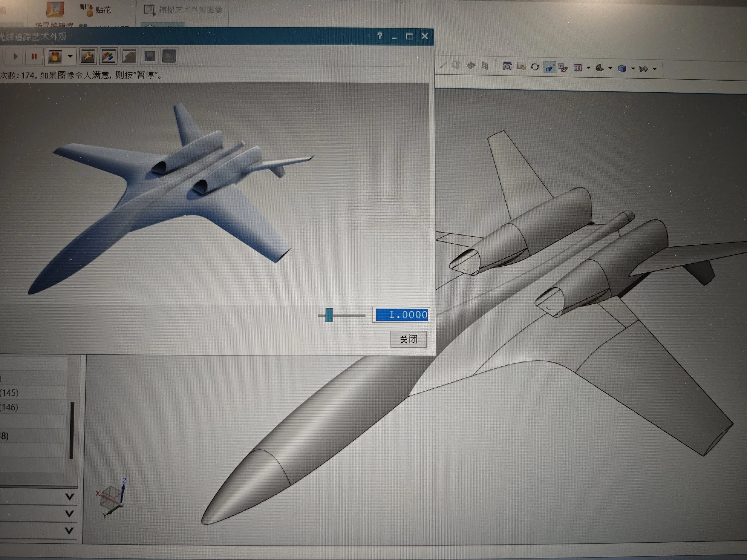Pause the ray traced rendering
747x560 pixels.
[x=34, y=56]
